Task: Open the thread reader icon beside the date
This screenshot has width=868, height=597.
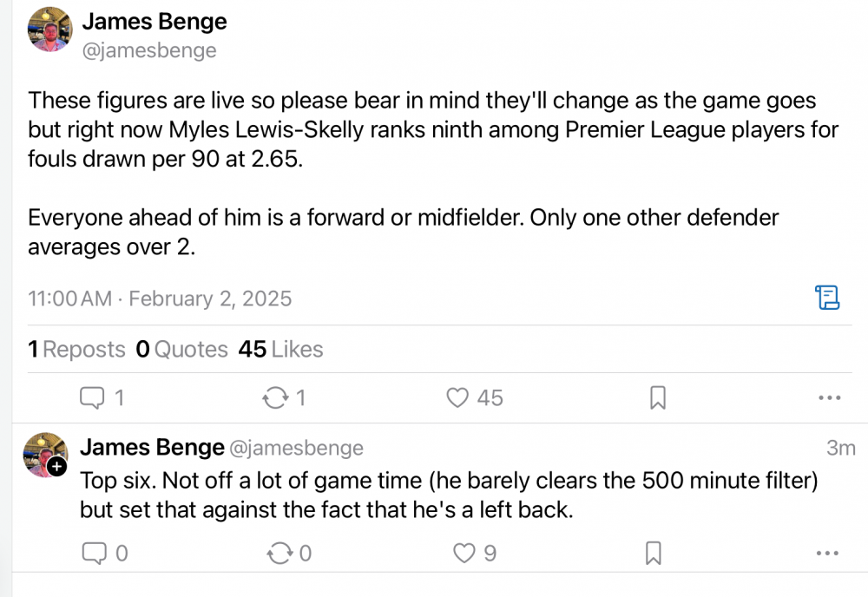Action: pyautogui.click(x=828, y=298)
